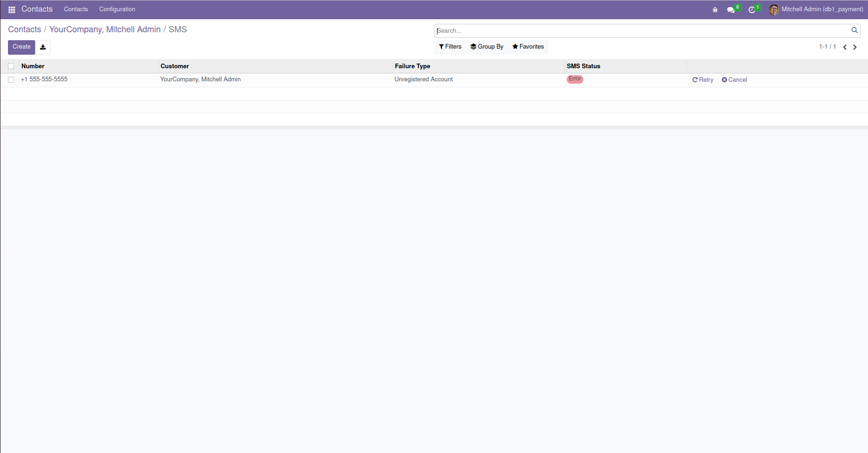Viewport: 868px width, 453px height.
Task: Select all rows header checkbox
Action: (x=11, y=66)
